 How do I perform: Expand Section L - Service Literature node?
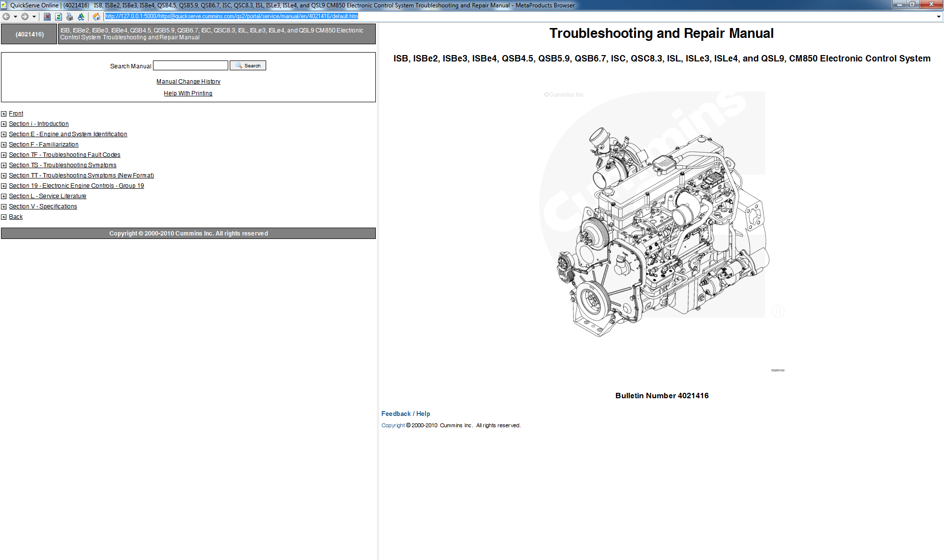(4, 196)
